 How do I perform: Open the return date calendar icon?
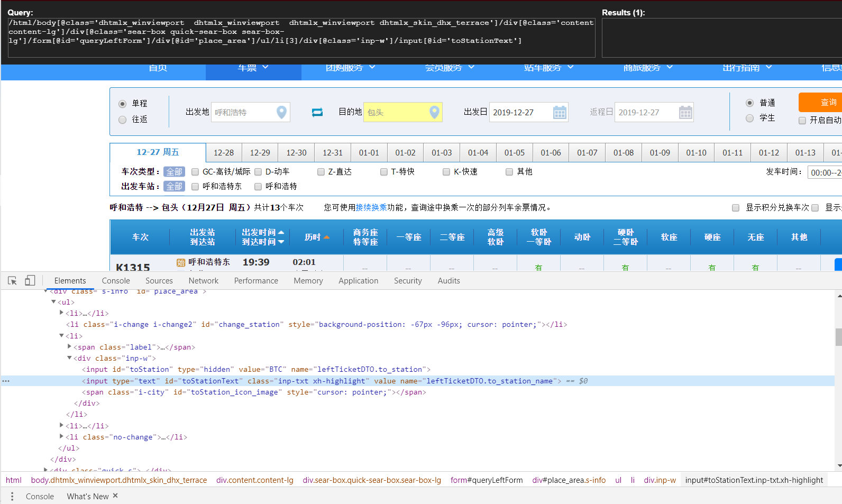(685, 112)
